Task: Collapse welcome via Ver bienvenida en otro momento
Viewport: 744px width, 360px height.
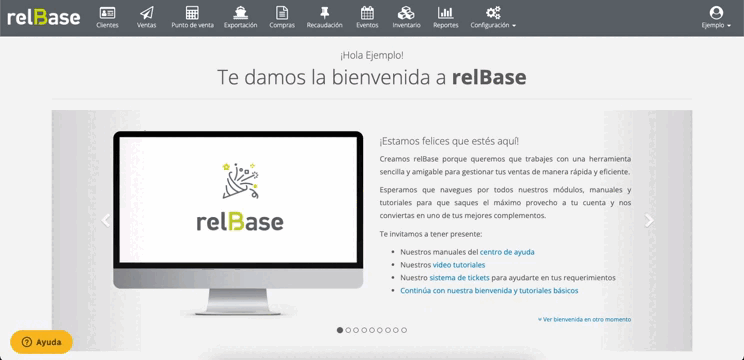Action: click(x=584, y=320)
